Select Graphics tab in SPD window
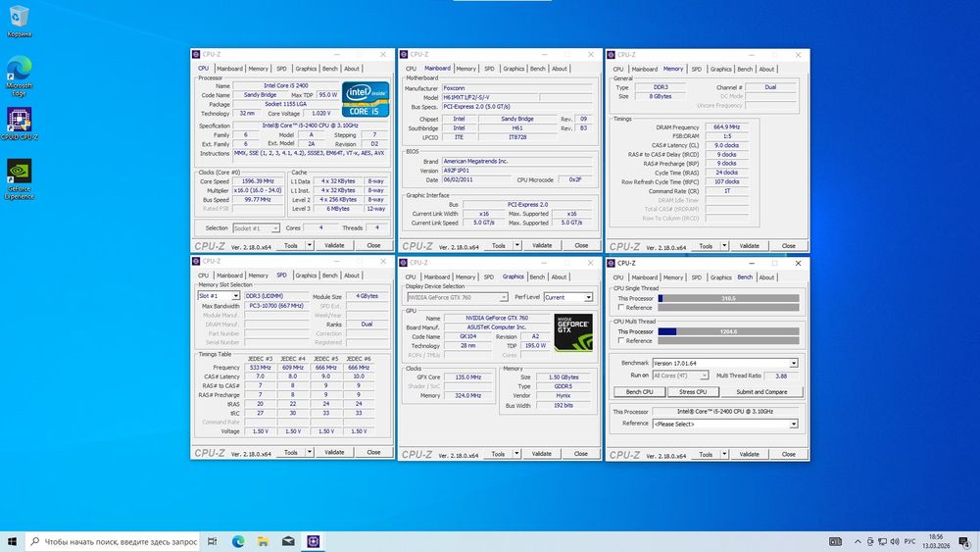Screen dimensions: 980x552 coord(306,276)
